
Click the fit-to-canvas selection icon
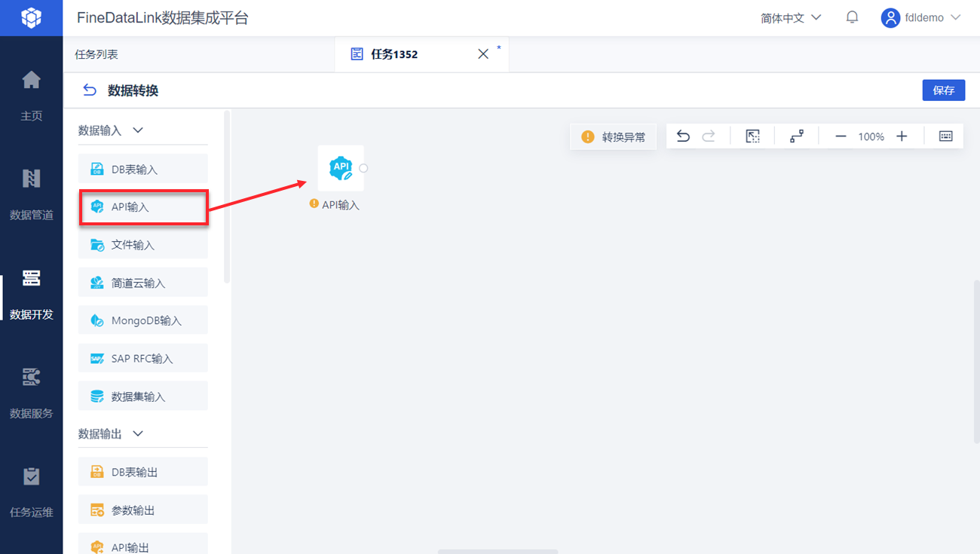coord(752,136)
